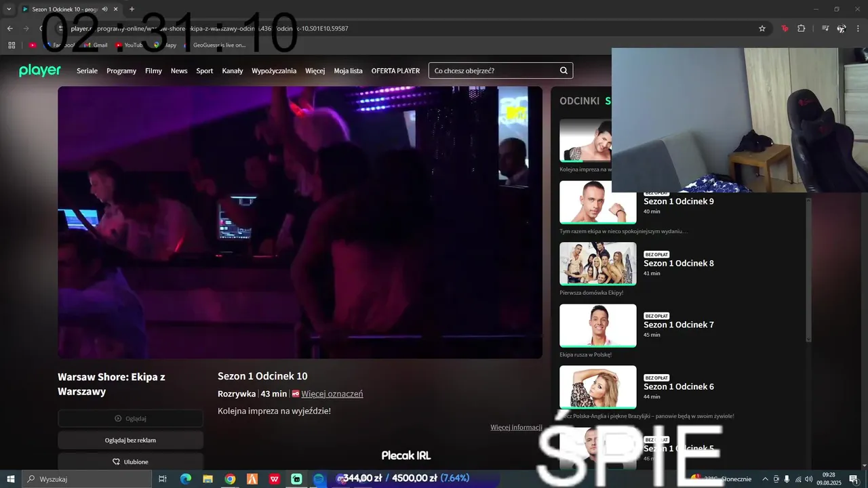
Task: Click the Sezon 1 Odcinek 8 title
Action: point(679,263)
